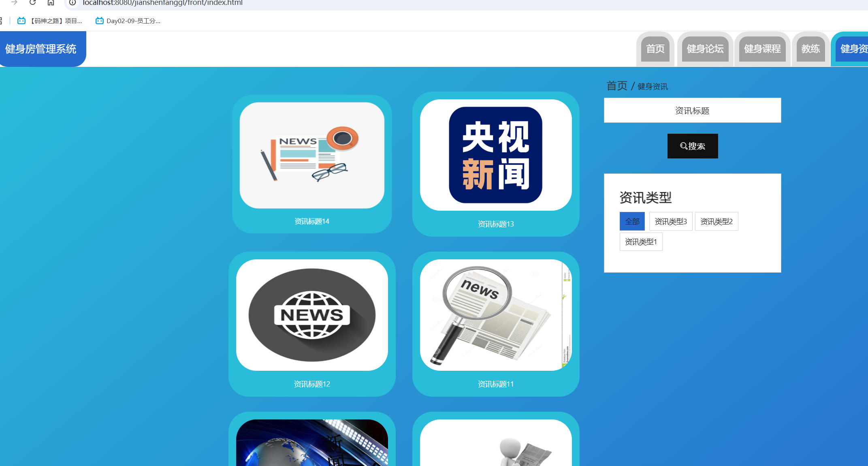
Task: Open the 教练 nav tab
Action: 810,49
